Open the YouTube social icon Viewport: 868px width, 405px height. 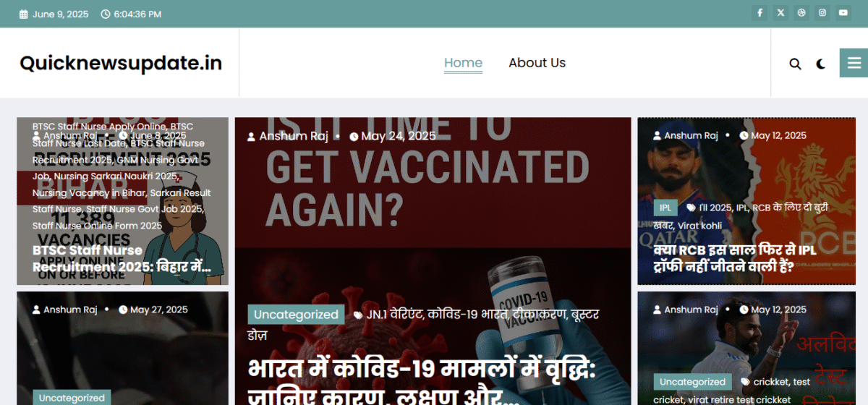843,13
